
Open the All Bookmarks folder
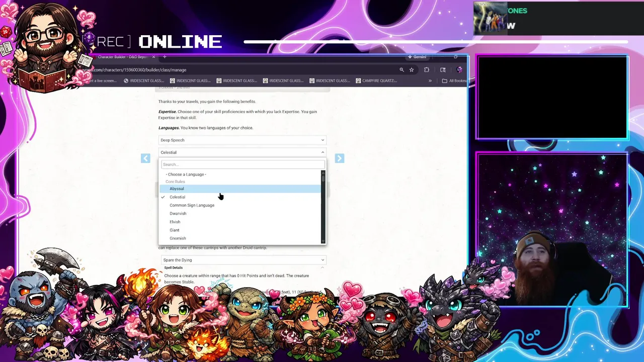[454, 80]
